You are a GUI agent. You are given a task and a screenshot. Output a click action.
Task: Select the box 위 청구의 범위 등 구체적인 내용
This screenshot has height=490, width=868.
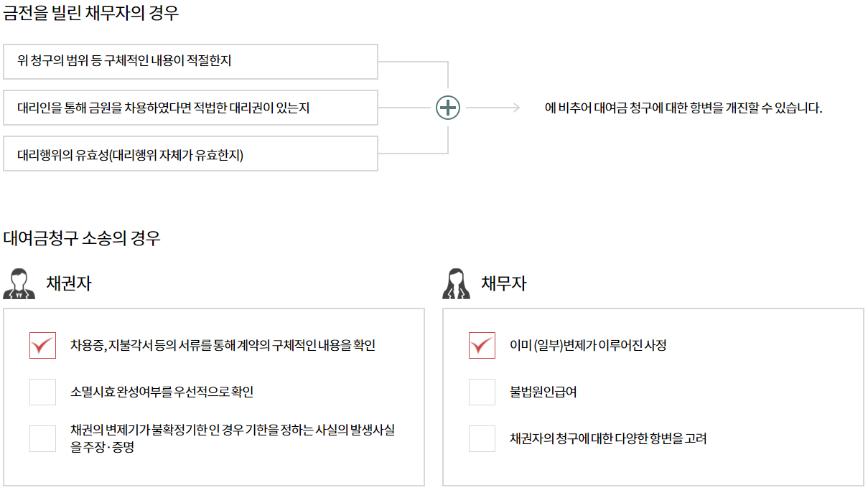[190, 62]
